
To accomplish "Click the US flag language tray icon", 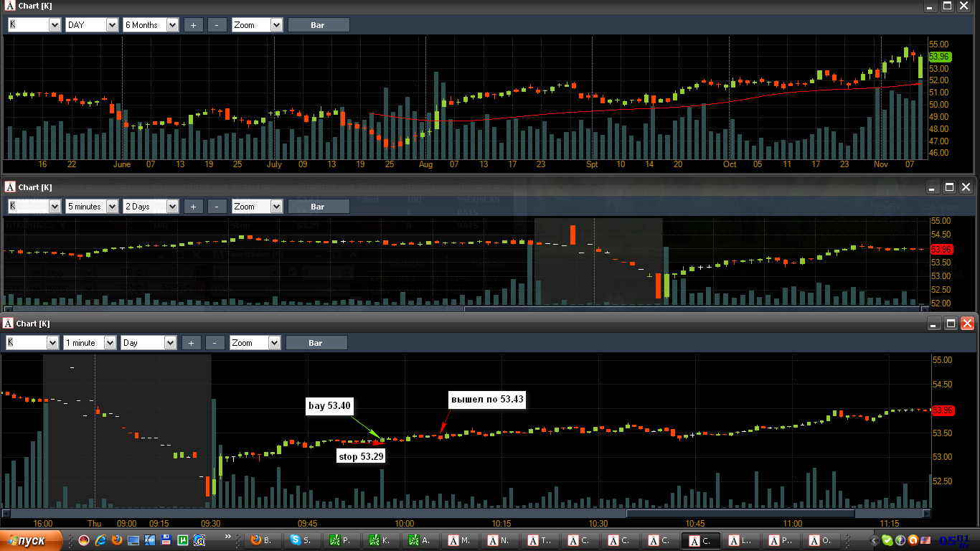I will click(x=925, y=540).
